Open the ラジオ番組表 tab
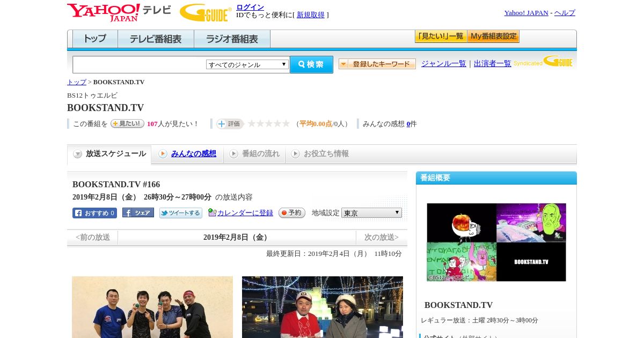 tap(232, 39)
